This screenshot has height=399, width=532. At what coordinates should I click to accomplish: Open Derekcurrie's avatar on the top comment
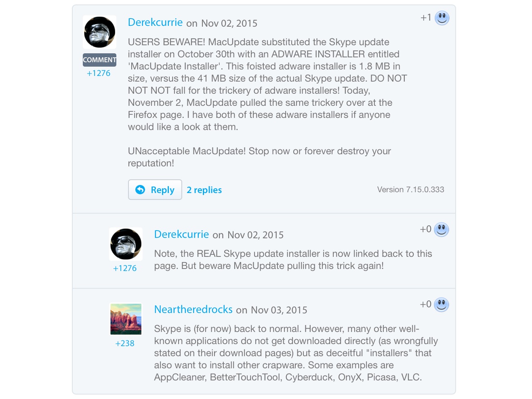pos(99,32)
